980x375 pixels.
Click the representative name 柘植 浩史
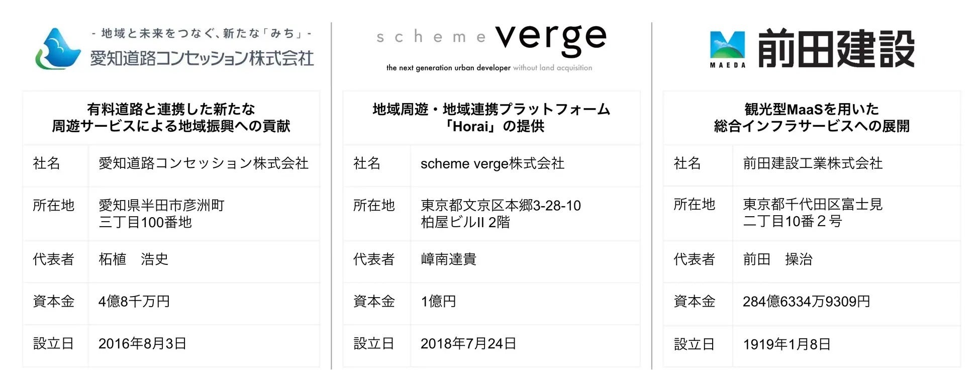click(133, 259)
